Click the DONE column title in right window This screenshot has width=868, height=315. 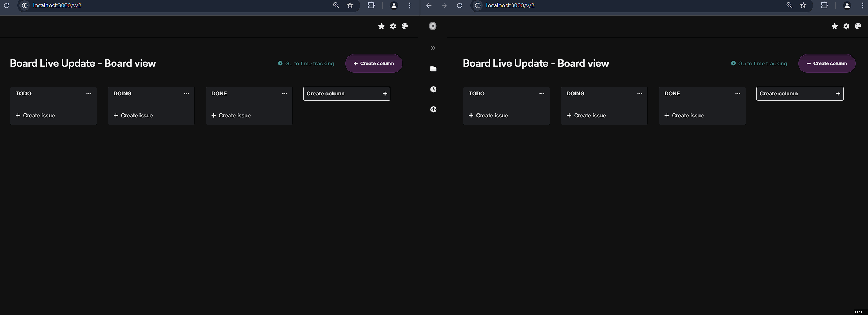[x=672, y=94]
